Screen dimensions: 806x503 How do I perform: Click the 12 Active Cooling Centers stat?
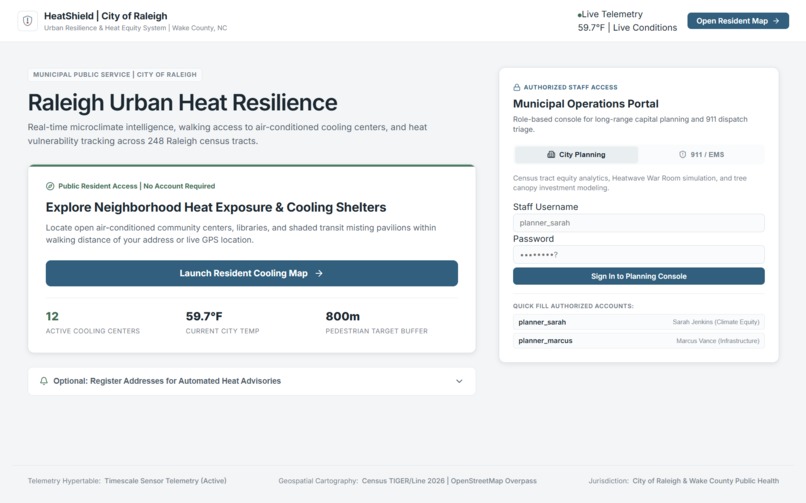(93, 323)
